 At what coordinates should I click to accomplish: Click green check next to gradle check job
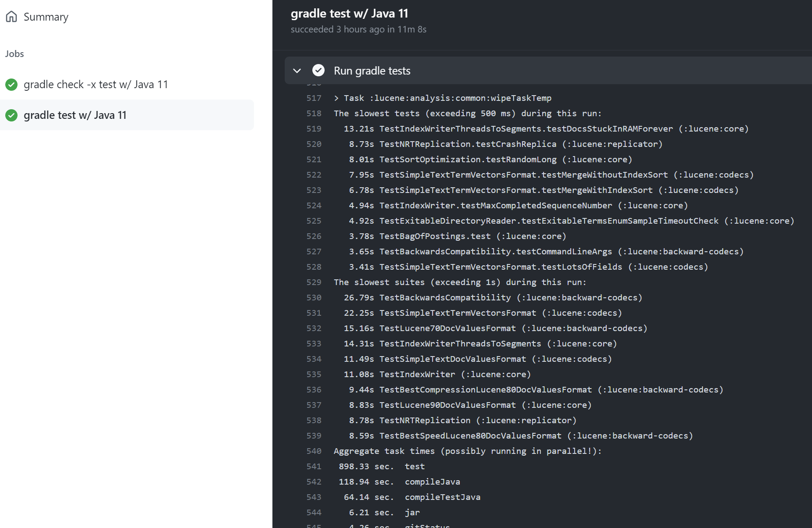point(11,84)
